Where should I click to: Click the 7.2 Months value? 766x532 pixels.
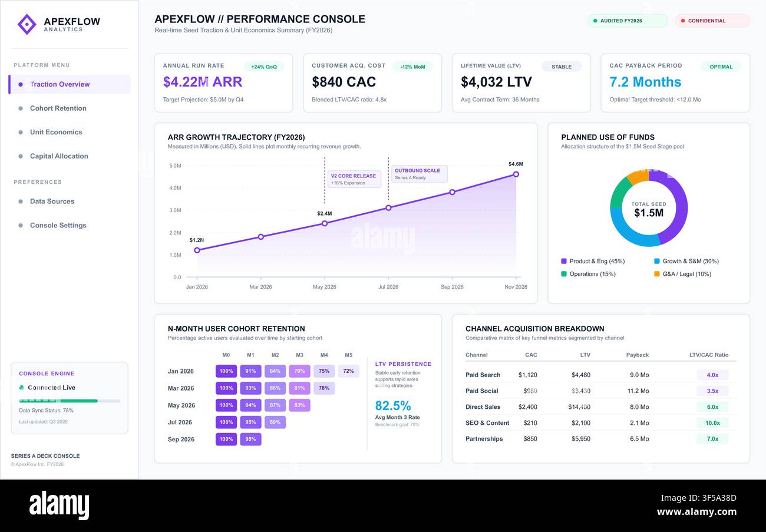(x=645, y=82)
